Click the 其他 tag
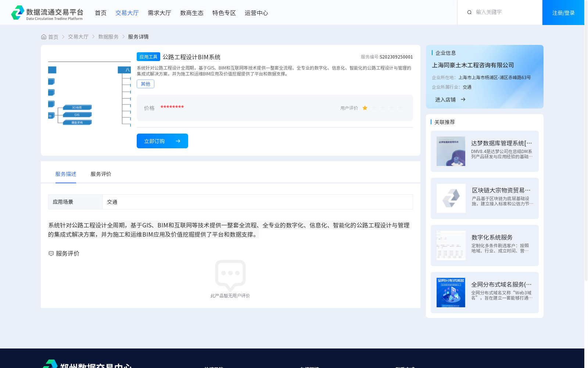Image resolution: width=588 pixels, height=368 pixels. click(146, 84)
